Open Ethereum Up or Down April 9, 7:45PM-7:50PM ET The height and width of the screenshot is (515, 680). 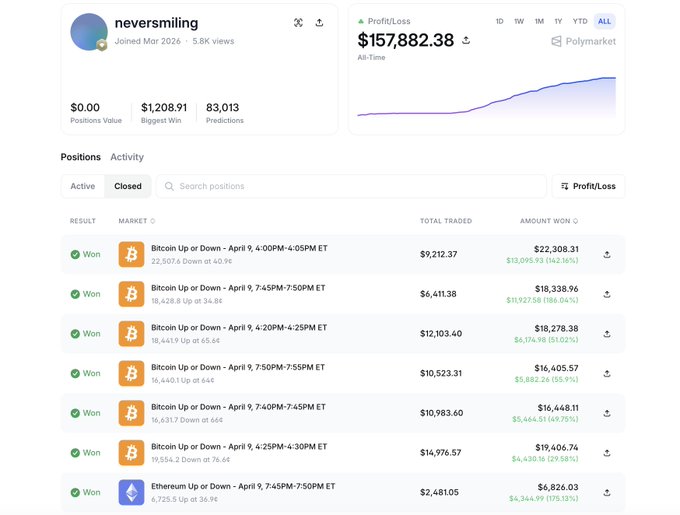click(243, 486)
